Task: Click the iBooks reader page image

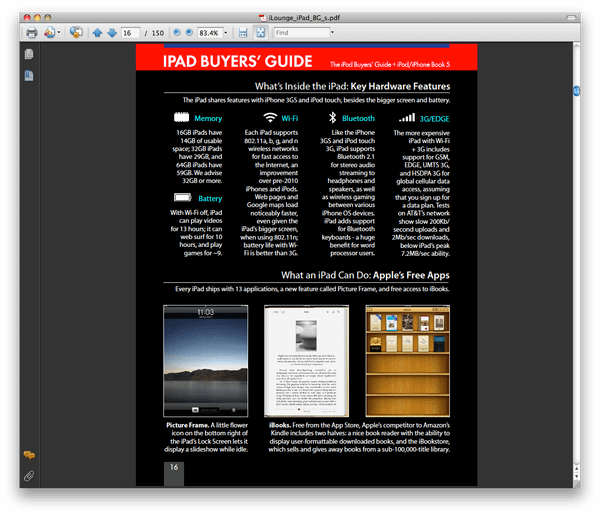Action: (307, 360)
